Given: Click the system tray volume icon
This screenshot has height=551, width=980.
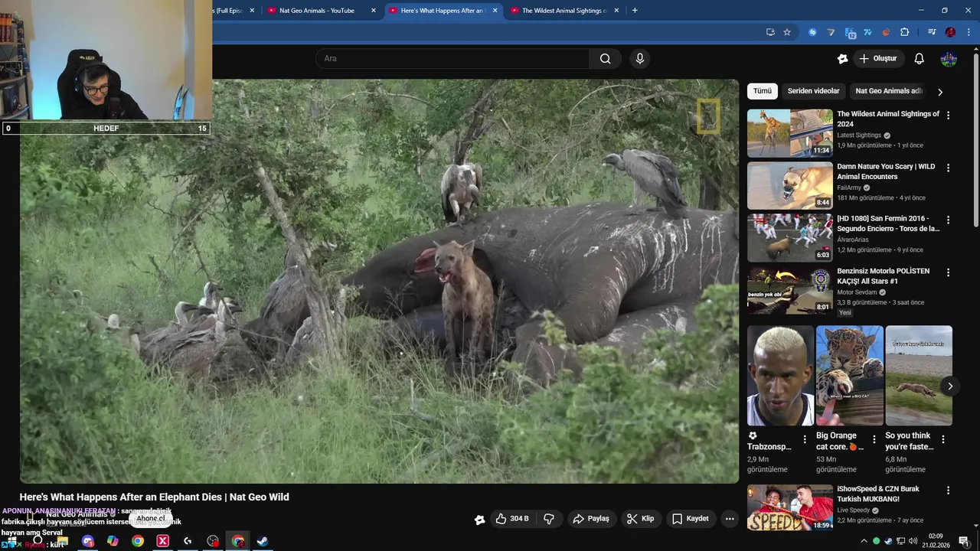Looking at the screenshot, I should click(913, 541).
